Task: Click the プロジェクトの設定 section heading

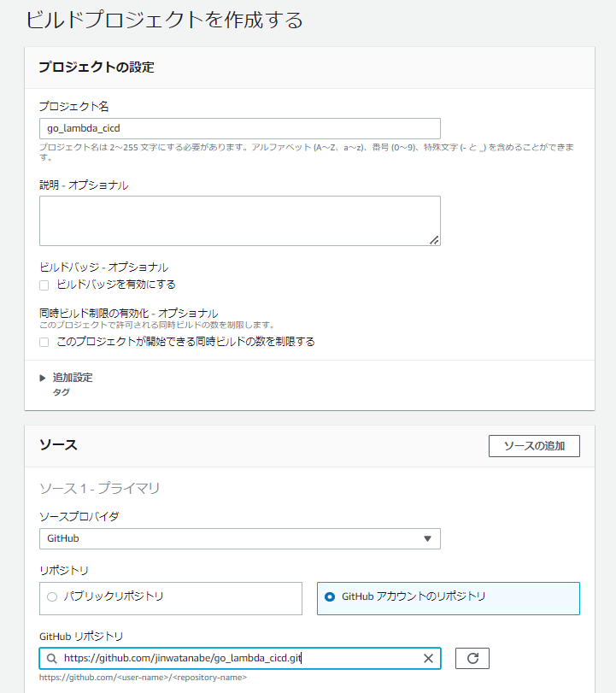Action: point(97,68)
